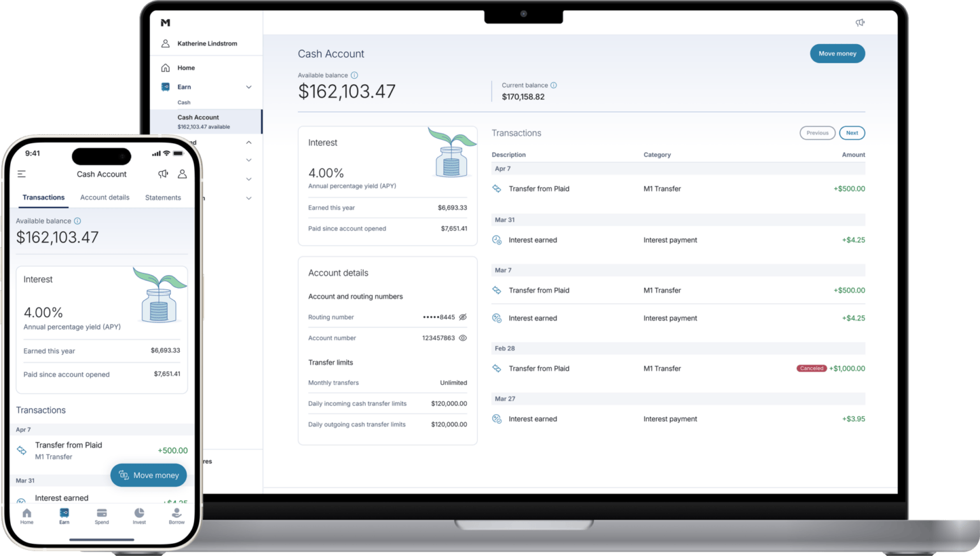Tap the profile icon in mobile header

point(182,174)
